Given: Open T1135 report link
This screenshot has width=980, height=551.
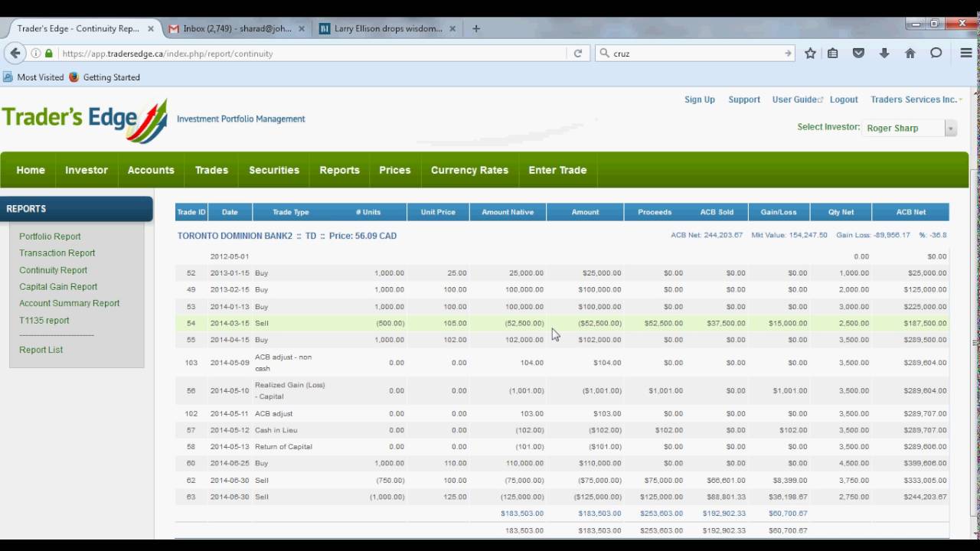Looking at the screenshot, I should point(44,321).
